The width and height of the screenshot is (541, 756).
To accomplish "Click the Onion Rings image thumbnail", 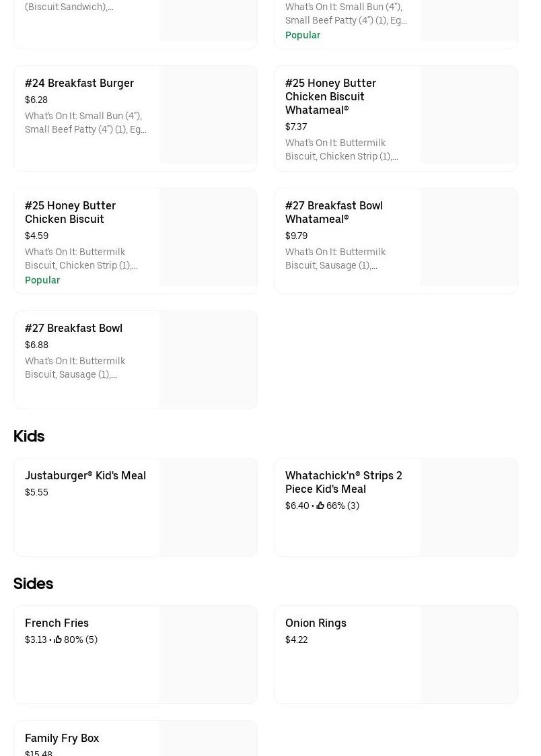I will (468, 654).
